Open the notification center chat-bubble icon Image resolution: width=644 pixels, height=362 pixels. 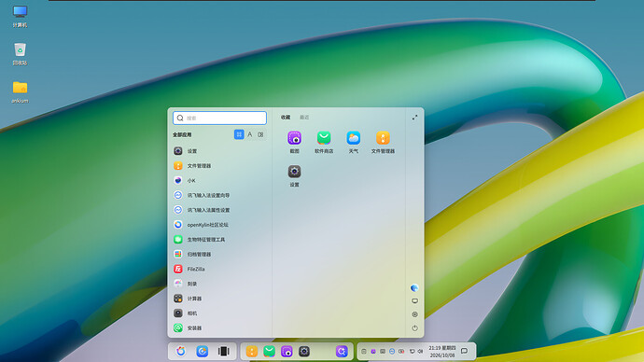click(x=464, y=351)
